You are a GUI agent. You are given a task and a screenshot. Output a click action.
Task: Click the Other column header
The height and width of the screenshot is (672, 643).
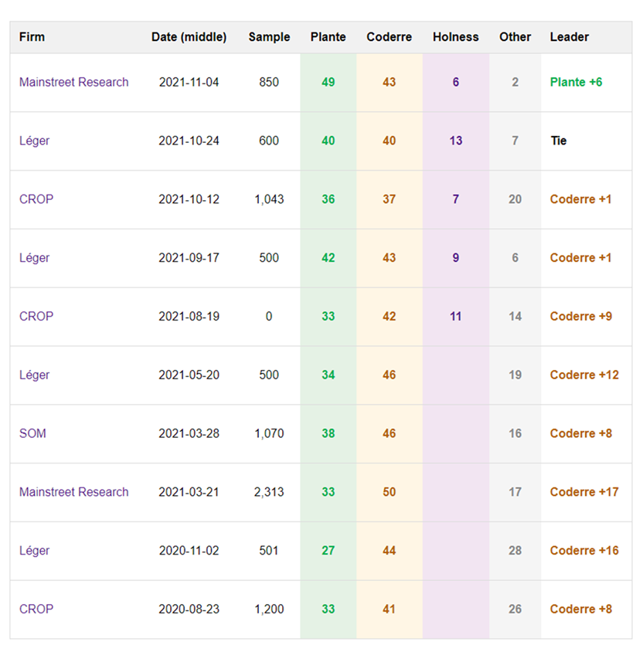click(x=515, y=37)
